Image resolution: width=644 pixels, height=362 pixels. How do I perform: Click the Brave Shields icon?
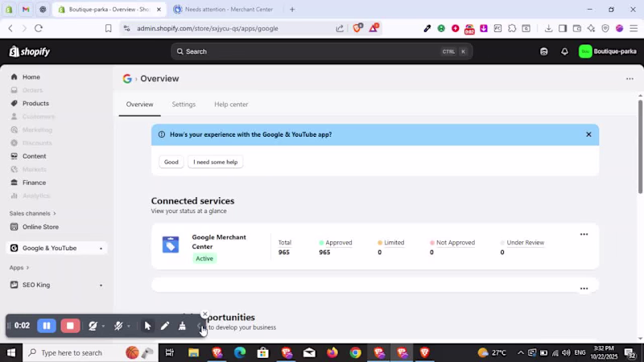point(357,28)
